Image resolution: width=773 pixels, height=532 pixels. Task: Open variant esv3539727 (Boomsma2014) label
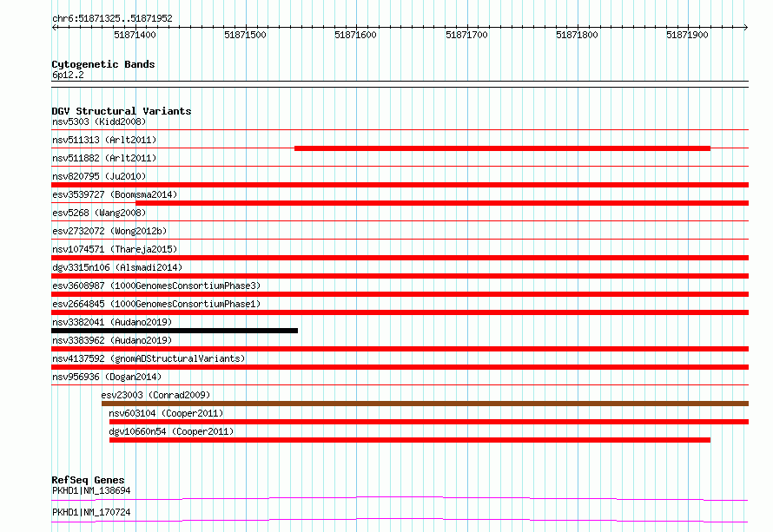coord(115,194)
